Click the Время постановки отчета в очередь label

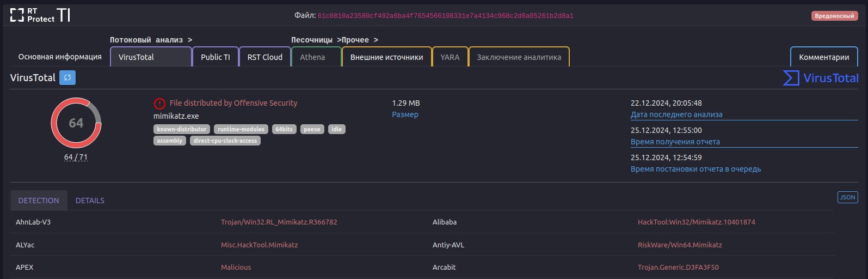click(695, 169)
